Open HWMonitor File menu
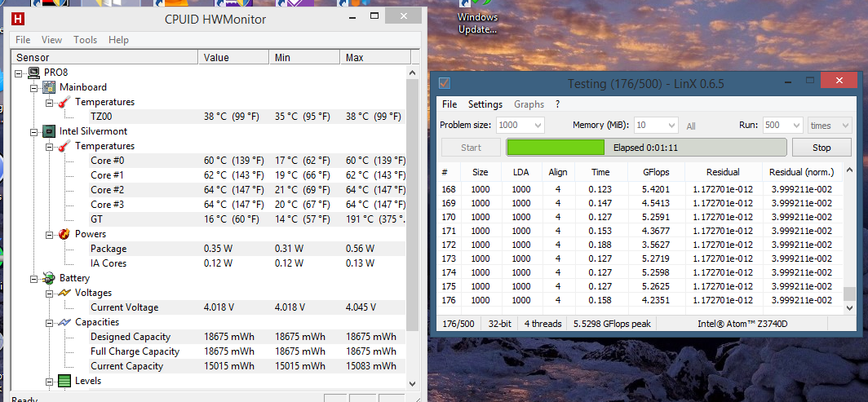Viewport: 868px width, 402px height. 23,40
